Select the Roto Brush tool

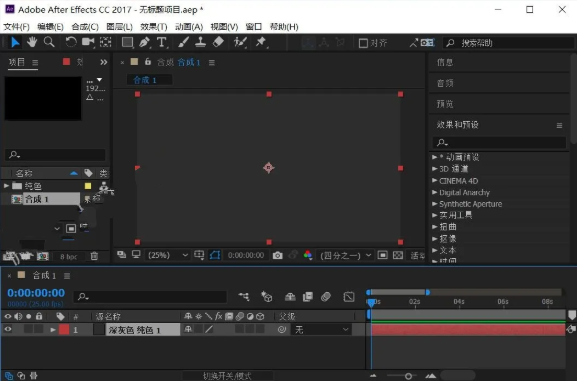240,42
